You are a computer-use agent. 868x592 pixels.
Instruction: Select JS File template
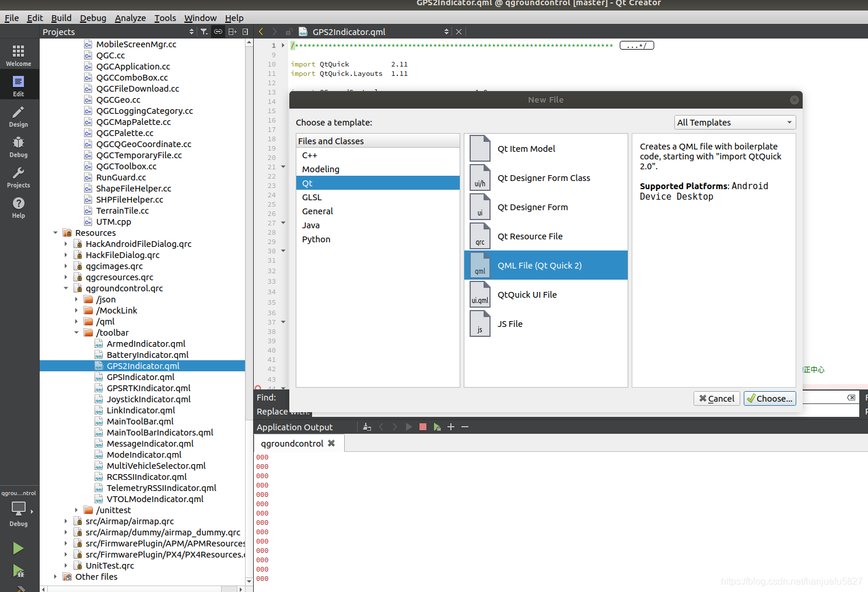click(546, 323)
